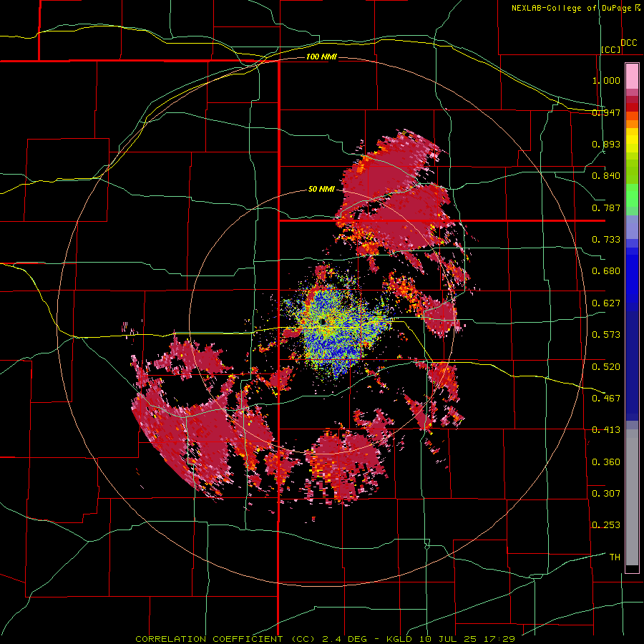Select the 0.520 scale value
Image resolution: width=644 pixels, height=644 pixels.
coord(606,367)
